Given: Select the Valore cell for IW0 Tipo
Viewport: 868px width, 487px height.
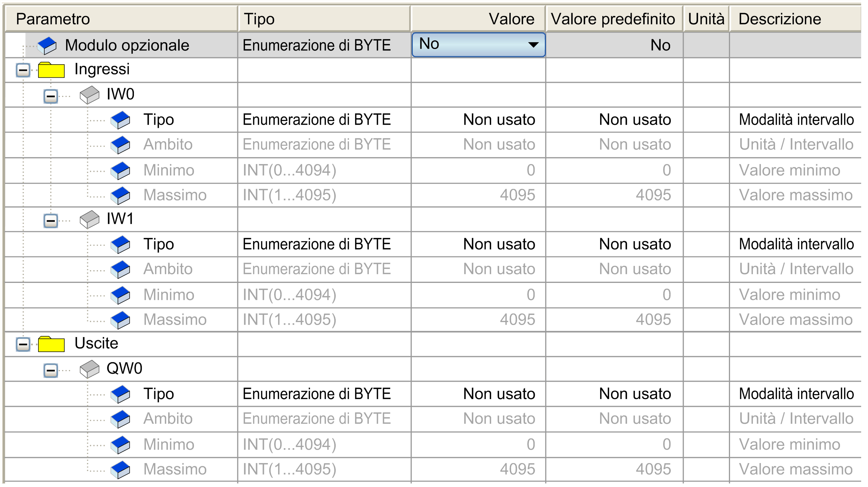Looking at the screenshot, I should (478, 120).
